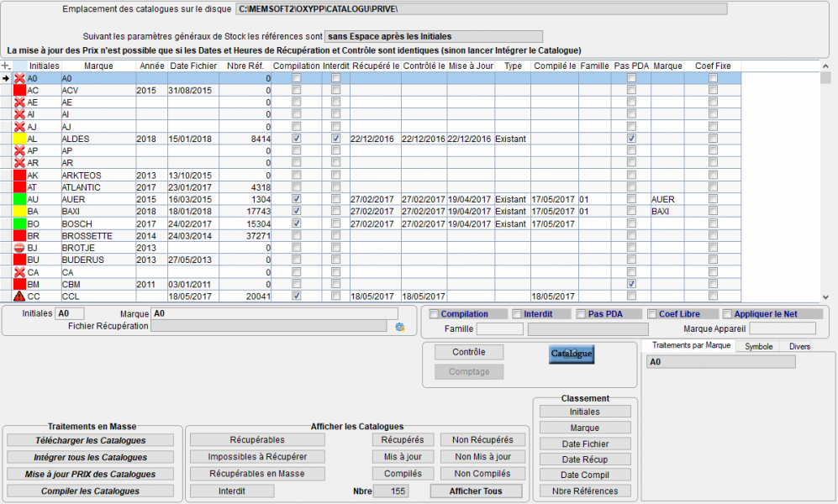Screen dimensions: 838x504
Task: Click the red X icon in AI row
Action: (20, 114)
